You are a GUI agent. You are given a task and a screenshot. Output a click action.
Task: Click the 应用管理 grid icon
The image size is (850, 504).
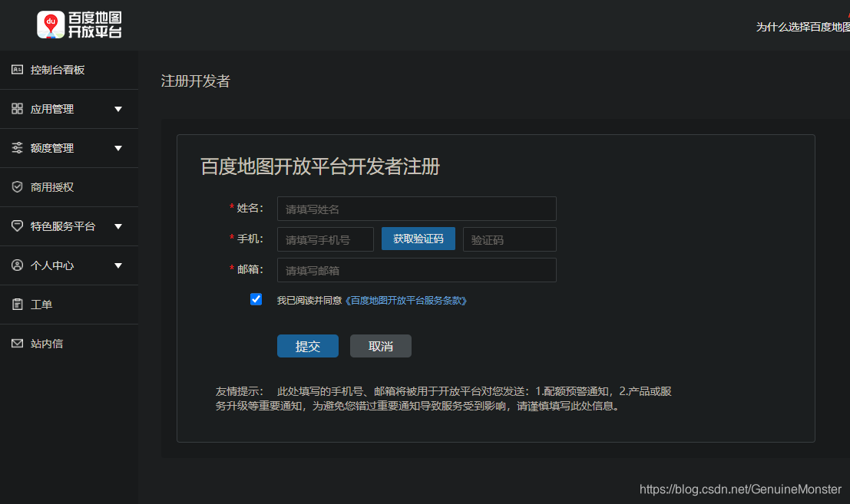pos(18,108)
